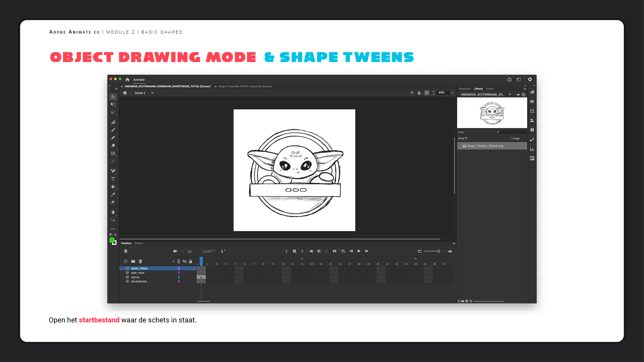Open the library document dropdown
This screenshot has height=362, width=644.
510,95
